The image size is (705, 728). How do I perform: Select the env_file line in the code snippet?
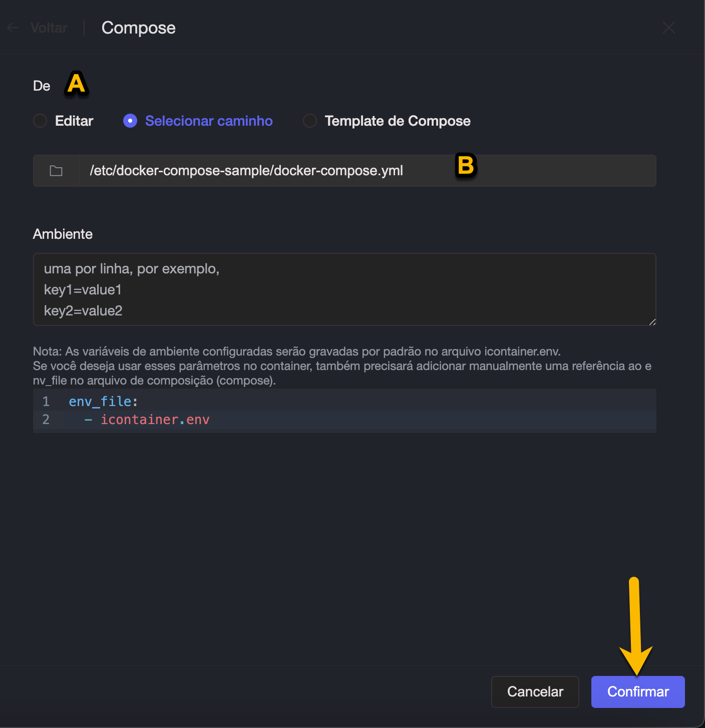pyautogui.click(x=102, y=401)
